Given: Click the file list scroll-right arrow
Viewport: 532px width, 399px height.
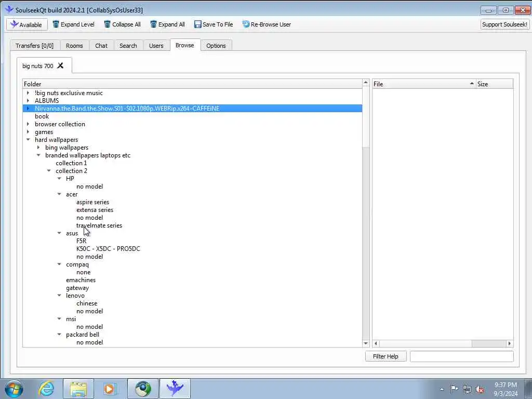Looking at the screenshot, I should tap(509, 343).
